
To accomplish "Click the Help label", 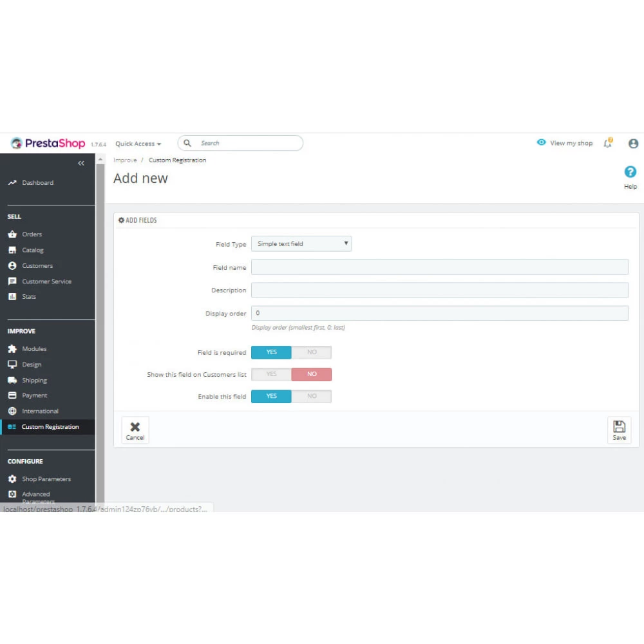I will (x=630, y=187).
